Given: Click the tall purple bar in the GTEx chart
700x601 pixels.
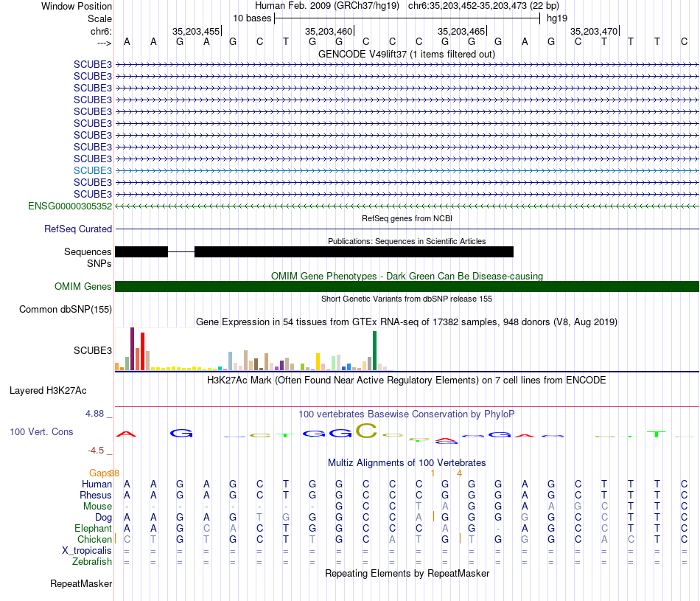Looking at the screenshot, I should (x=132, y=349).
